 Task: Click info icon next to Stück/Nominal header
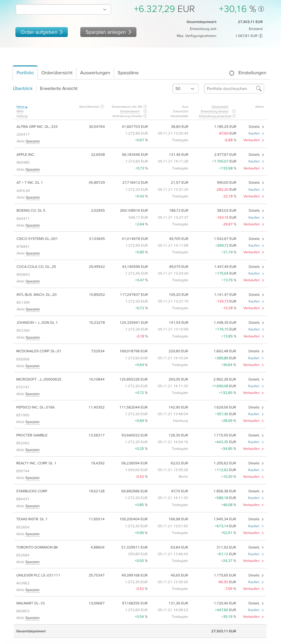coord(102,107)
